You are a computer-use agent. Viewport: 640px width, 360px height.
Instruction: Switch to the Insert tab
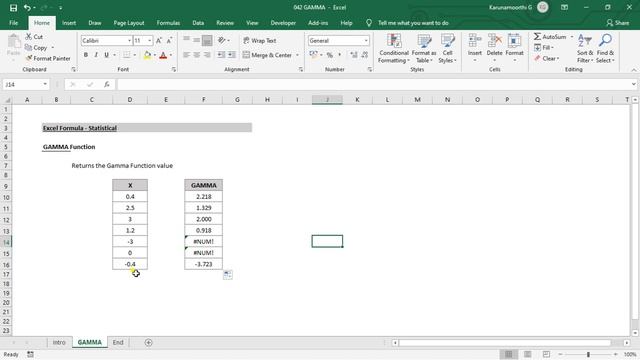point(69,23)
